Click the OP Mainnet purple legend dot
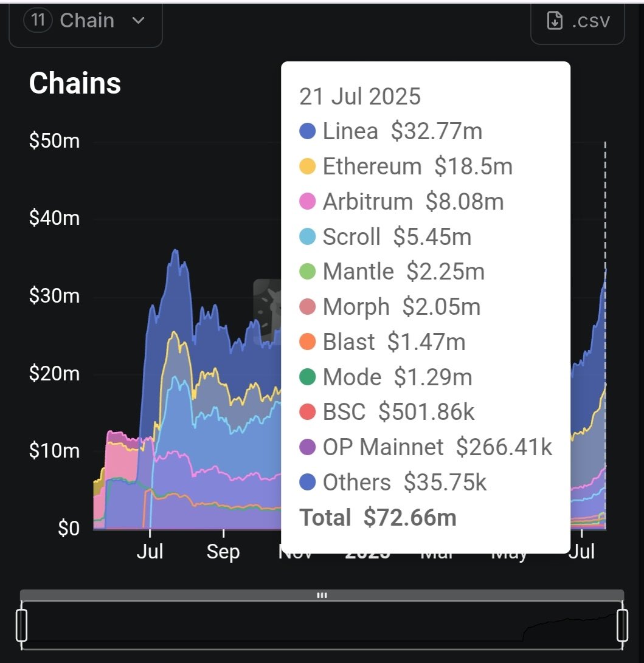The height and width of the screenshot is (663, 644). [308, 447]
